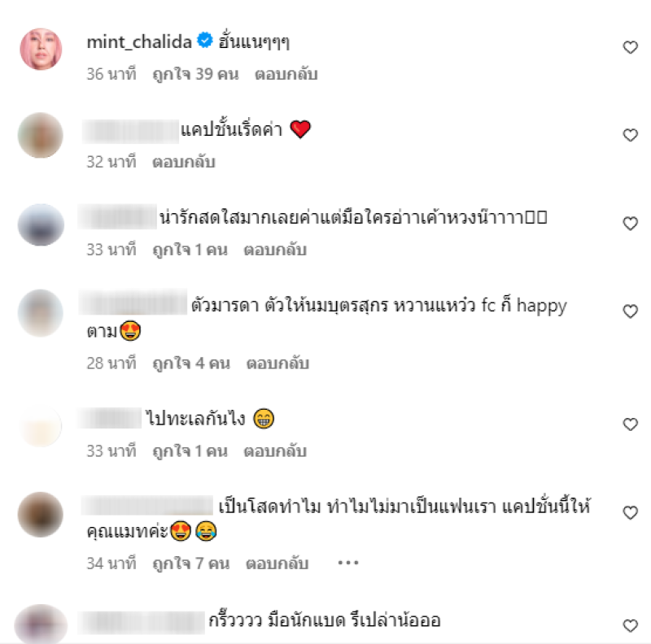
Task: Reply to the 28 นาที comment
Action: tap(277, 363)
